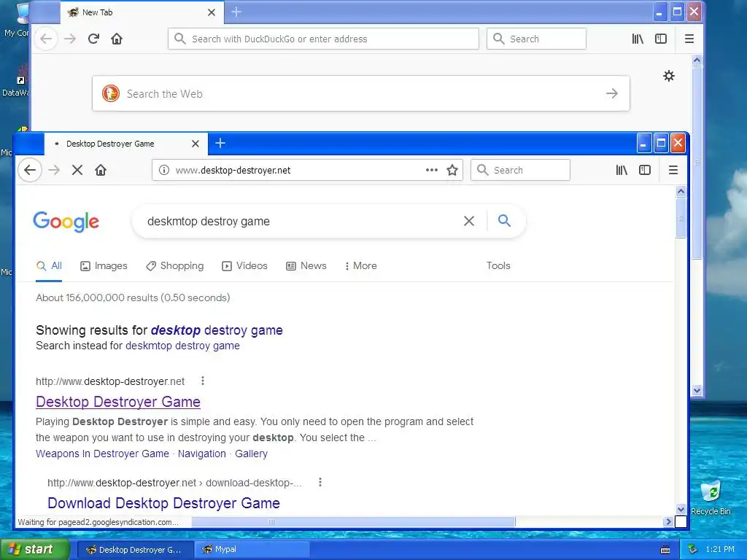Click down arrow of front window vertical scrollbar
The width and height of the screenshot is (747, 560).
click(x=681, y=510)
